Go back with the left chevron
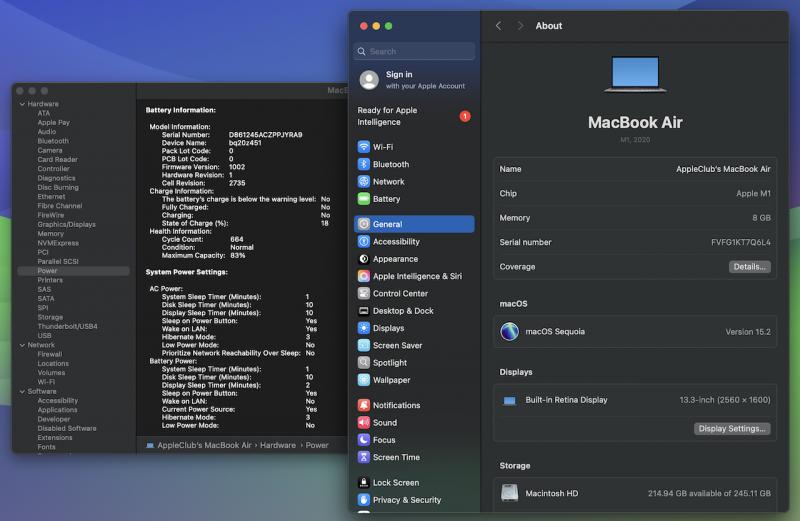This screenshot has width=800, height=521. 498,26
